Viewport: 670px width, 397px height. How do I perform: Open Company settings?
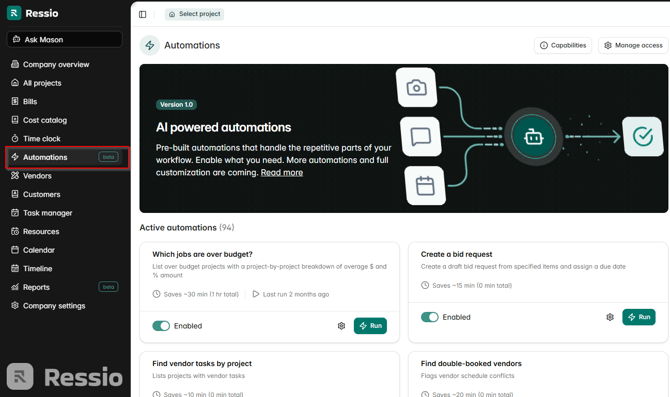[x=54, y=306]
